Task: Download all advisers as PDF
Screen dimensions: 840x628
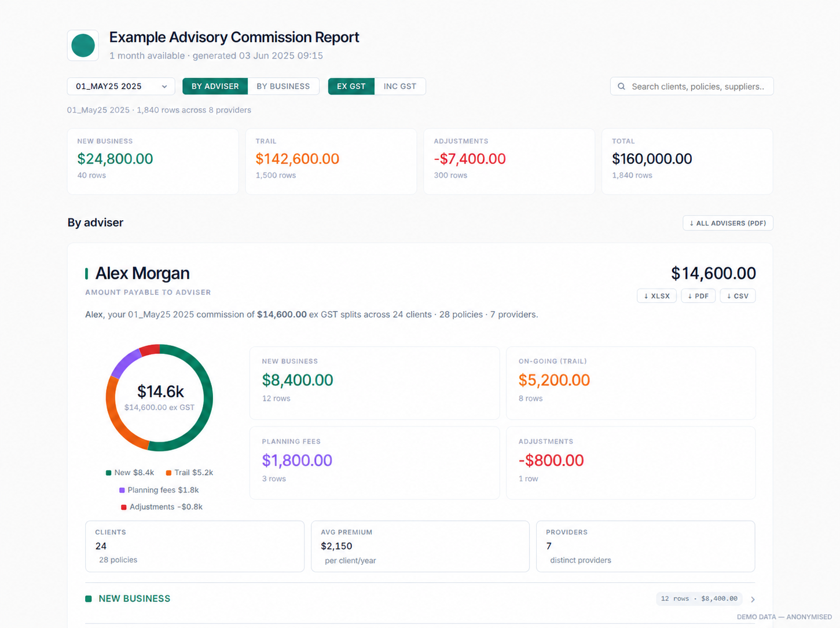Action: (728, 223)
